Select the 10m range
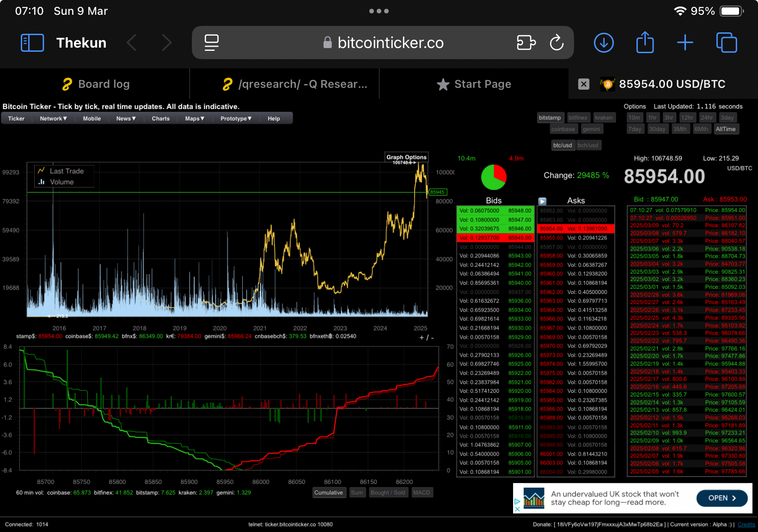Viewport: 758px width, 532px height. pyautogui.click(x=634, y=118)
